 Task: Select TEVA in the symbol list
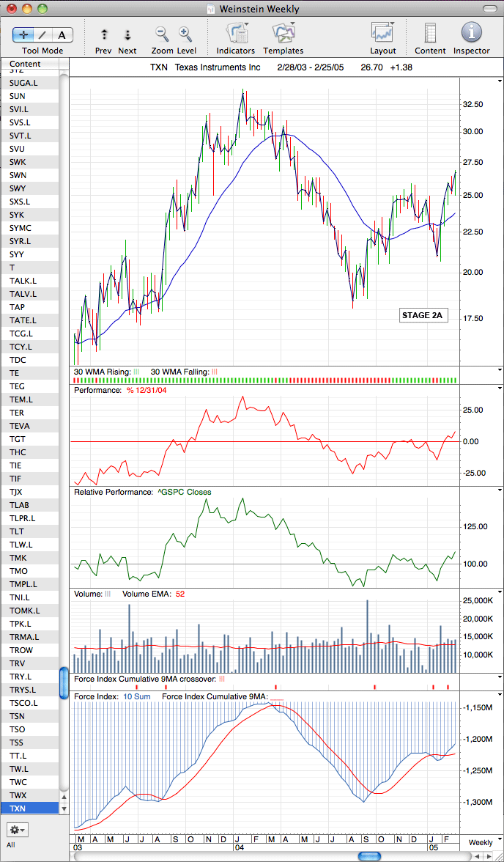tap(30, 425)
